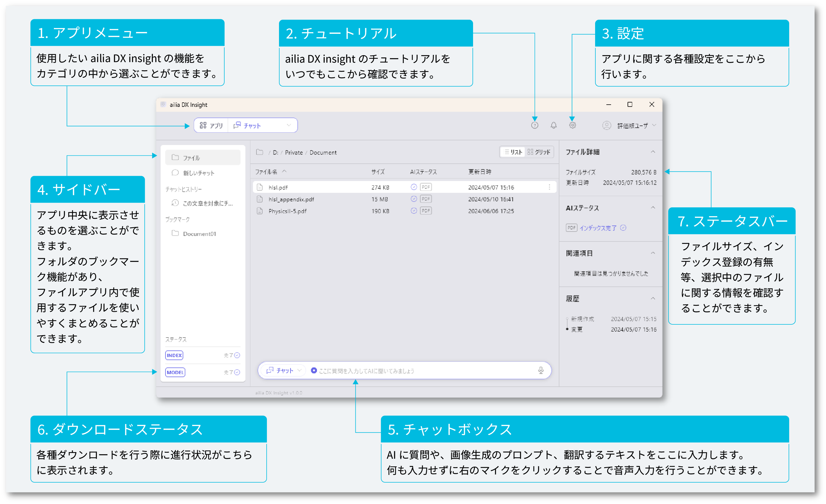Screen dimensions: 826x504
Task: Click the PDF badge in AIステータス panel
Action: coord(571,228)
